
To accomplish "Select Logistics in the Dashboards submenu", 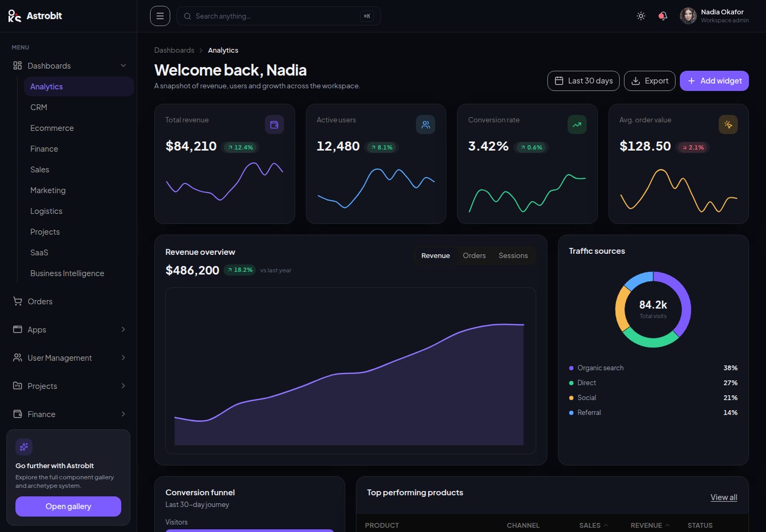I will click(79, 211).
